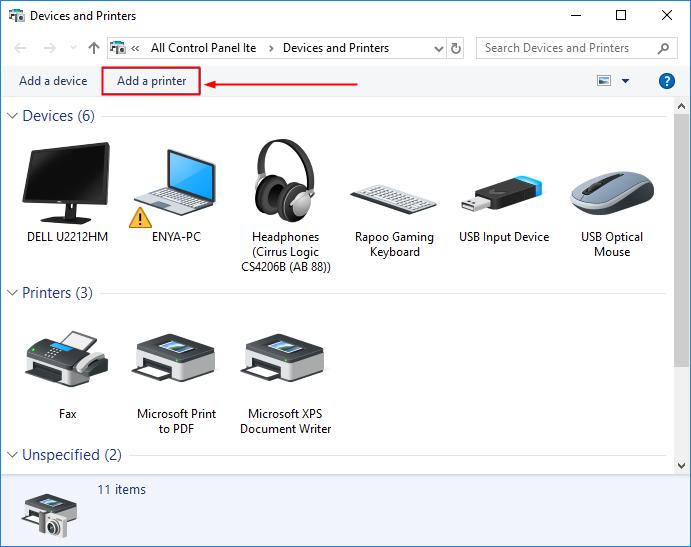Click the Headphones device icon

click(285, 182)
